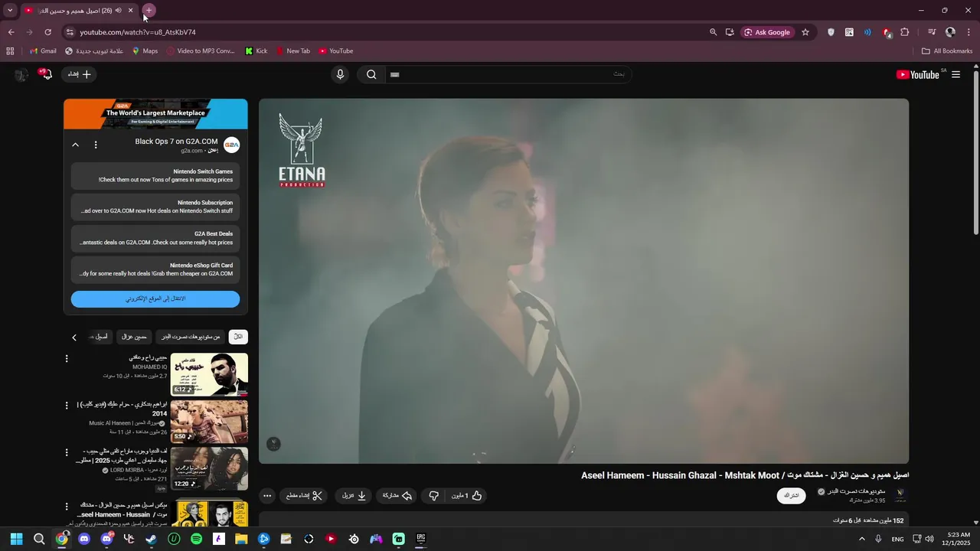Reload the page

tap(47, 32)
